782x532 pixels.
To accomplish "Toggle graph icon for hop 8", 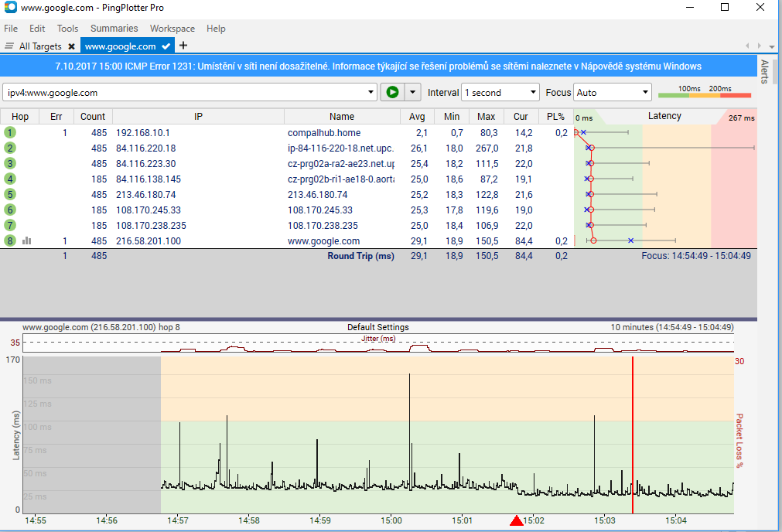I will click(27, 240).
